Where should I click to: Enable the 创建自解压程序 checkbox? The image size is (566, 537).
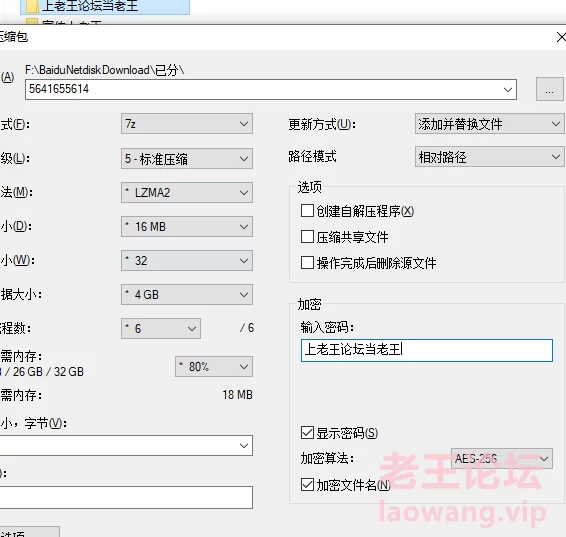pyautogui.click(x=307, y=211)
